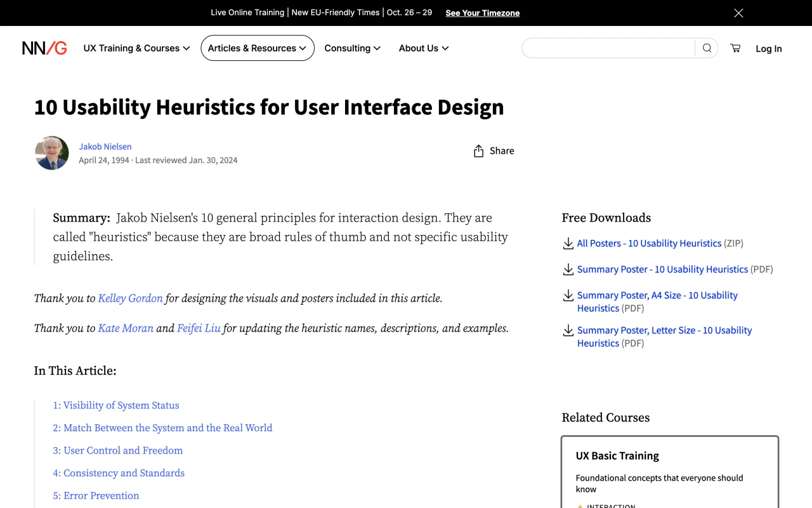The height and width of the screenshot is (508, 812).
Task: Click download icon beside Summary Poster PDF
Action: (568, 270)
